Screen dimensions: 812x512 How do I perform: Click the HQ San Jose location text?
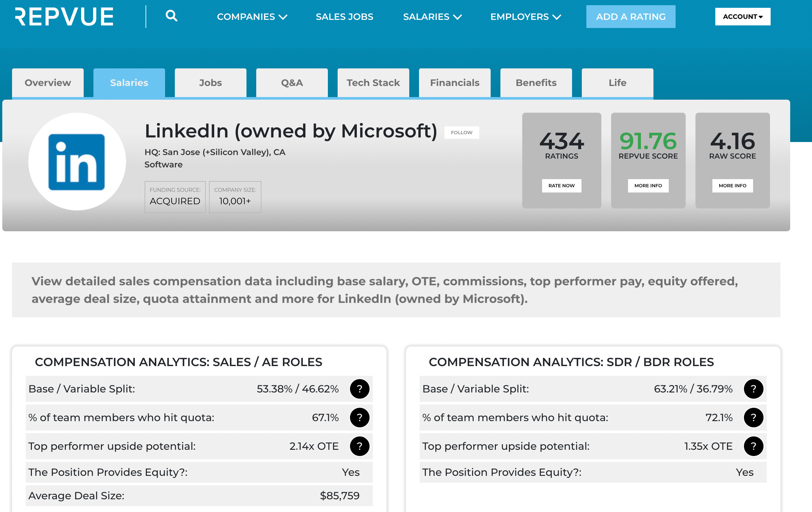[215, 152]
